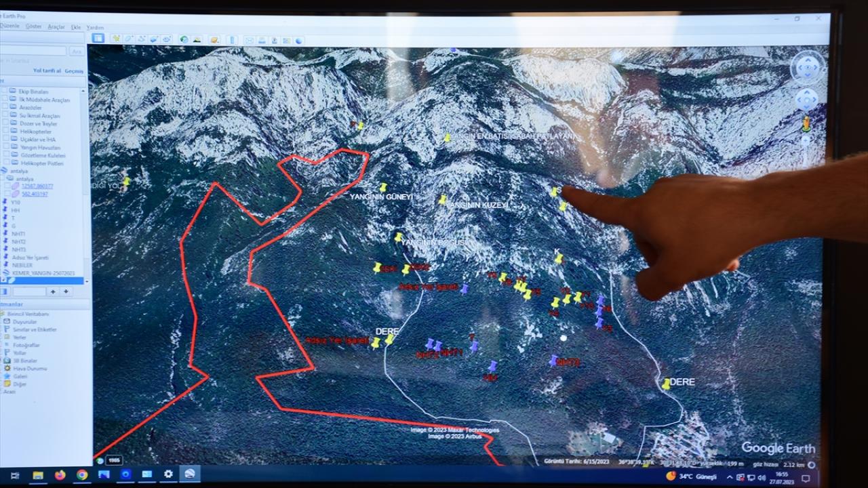Open the Yardım menu
868x488 pixels.
(x=95, y=28)
